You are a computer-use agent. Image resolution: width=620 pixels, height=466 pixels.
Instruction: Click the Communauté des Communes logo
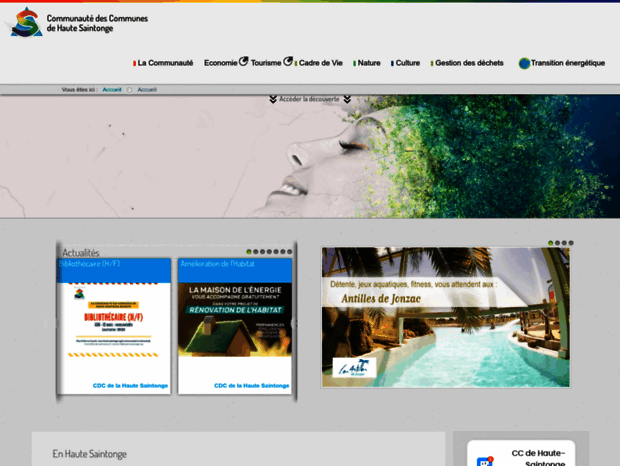pyautogui.click(x=25, y=21)
